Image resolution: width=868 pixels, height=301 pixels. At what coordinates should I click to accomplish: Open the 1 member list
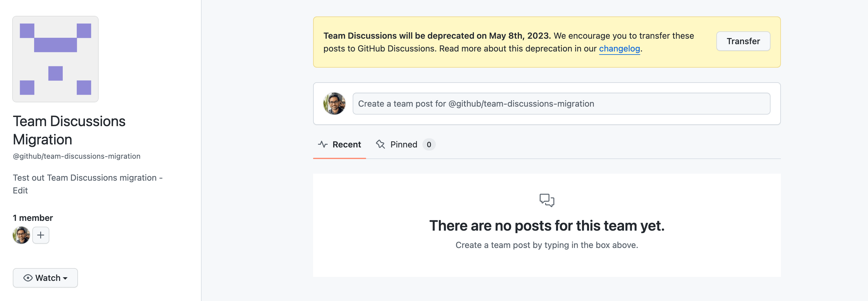pyautogui.click(x=33, y=218)
